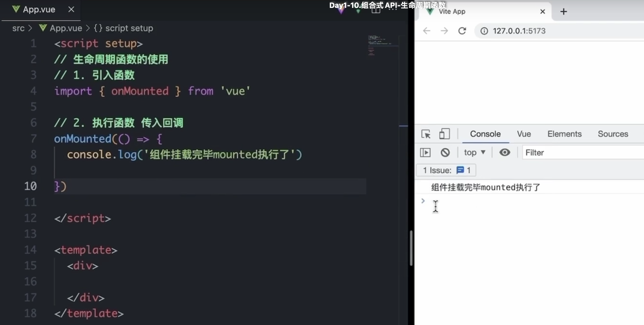Click the 1 Issue button
The height and width of the screenshot is (325, 644).
[x=446, y=170]
